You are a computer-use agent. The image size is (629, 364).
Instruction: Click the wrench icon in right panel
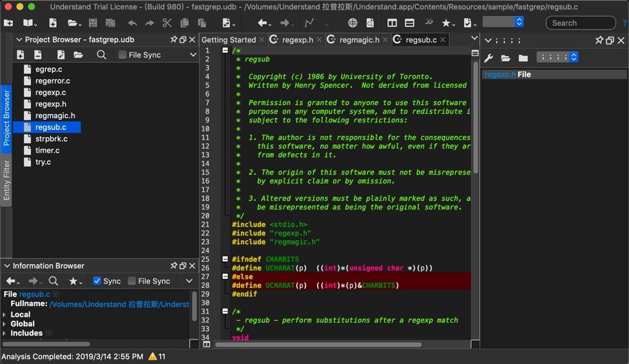coord(489,58)
